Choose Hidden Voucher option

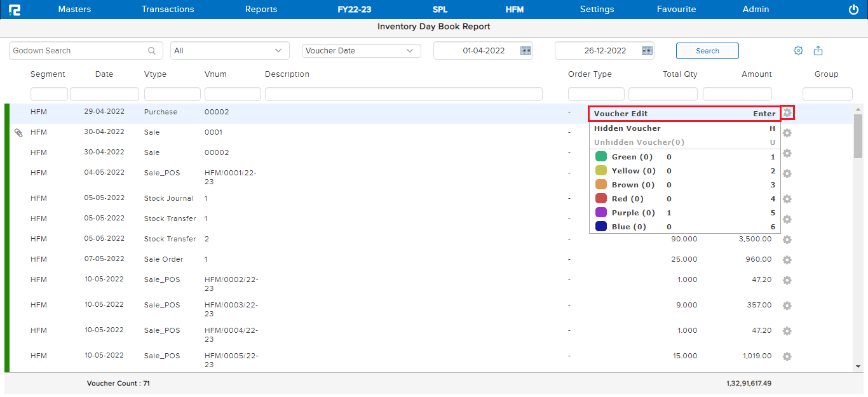coord(684,128)
